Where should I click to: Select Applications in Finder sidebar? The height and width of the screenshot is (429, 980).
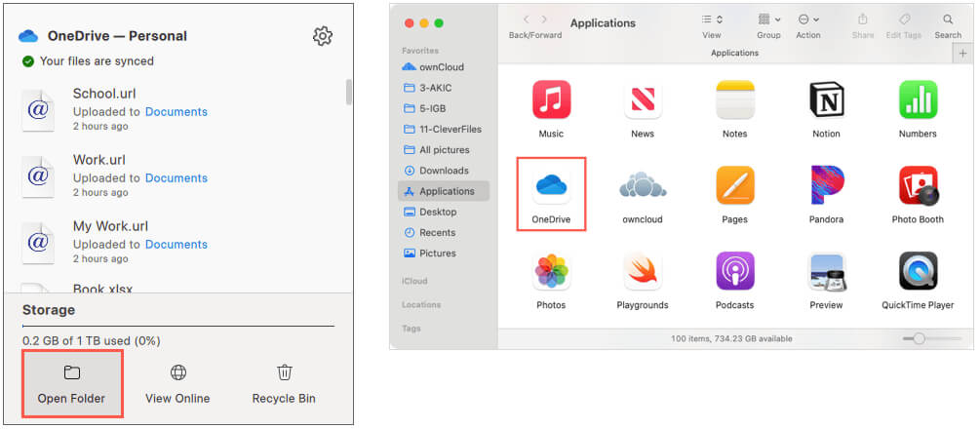coord(443,191)
